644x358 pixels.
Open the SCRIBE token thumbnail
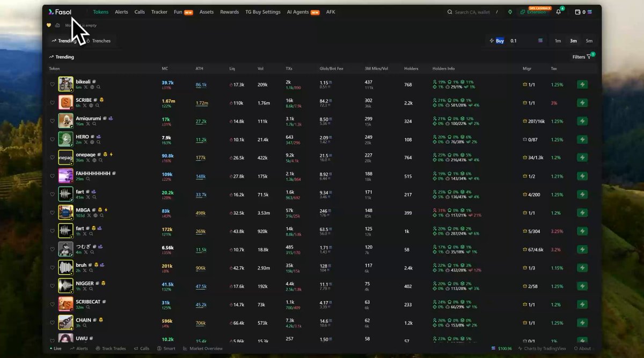click(x=65, y=102)
